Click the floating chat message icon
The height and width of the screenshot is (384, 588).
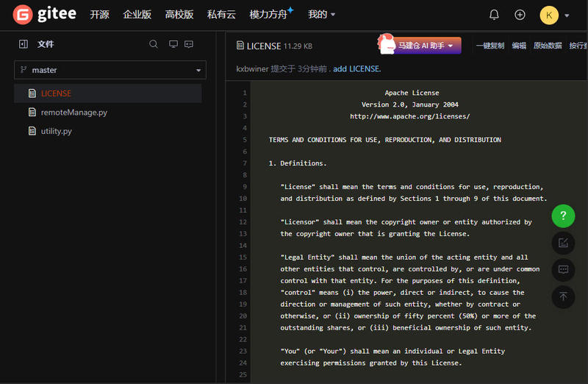point(563,269)
